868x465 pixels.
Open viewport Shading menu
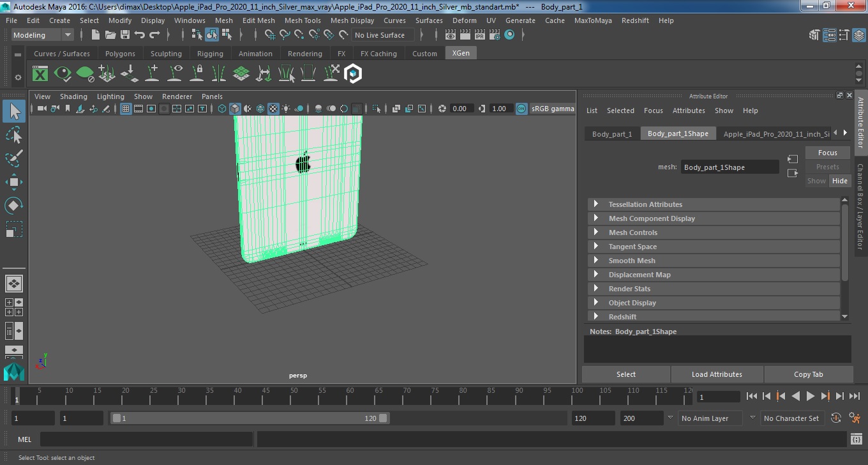tap(73, 96)
